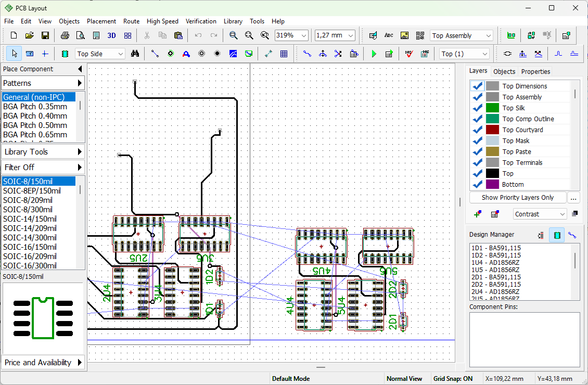The image size is (588, 385).
Task: Click the Zoom In magnifier icon
Action: tap(233, 35)
